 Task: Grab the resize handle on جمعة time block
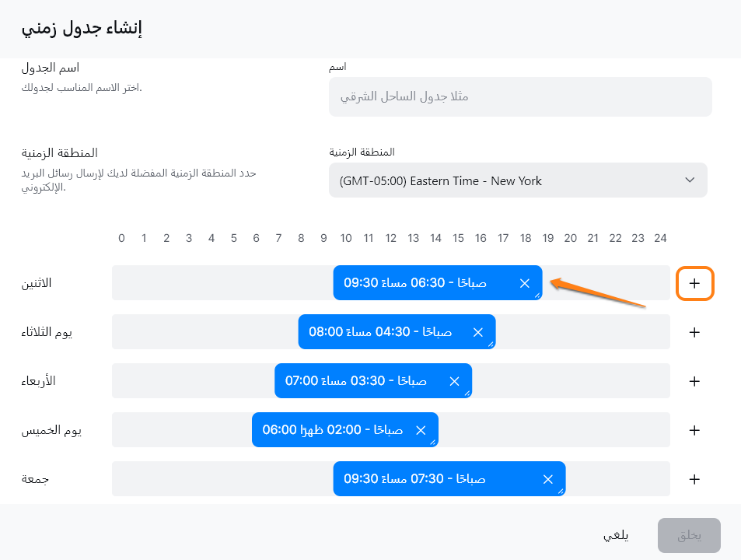click(x=561, y=492)
